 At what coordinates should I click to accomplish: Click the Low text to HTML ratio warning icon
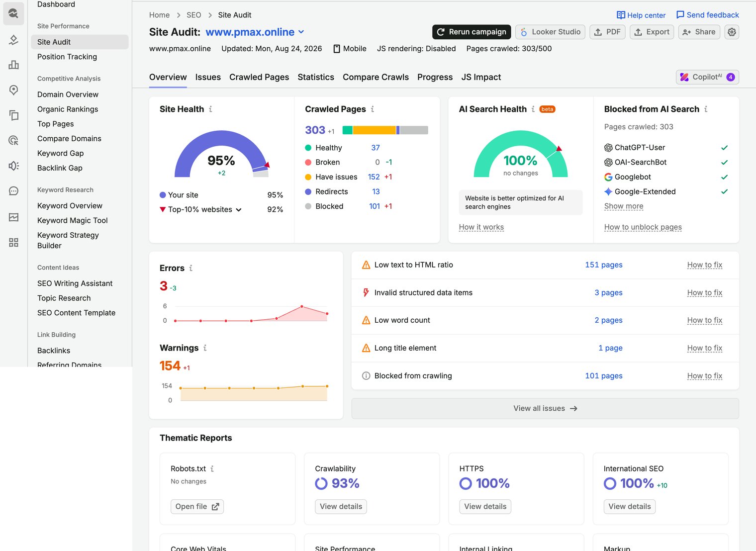366,265
